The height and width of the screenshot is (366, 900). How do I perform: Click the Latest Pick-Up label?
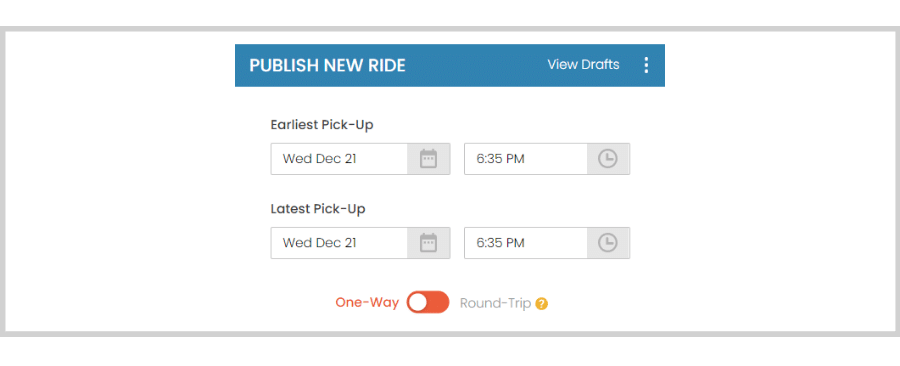[x=318, y=209]
